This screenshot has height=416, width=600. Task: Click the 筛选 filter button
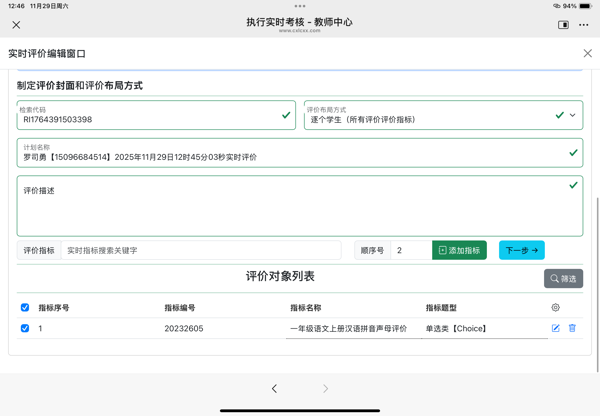[563, 278]
